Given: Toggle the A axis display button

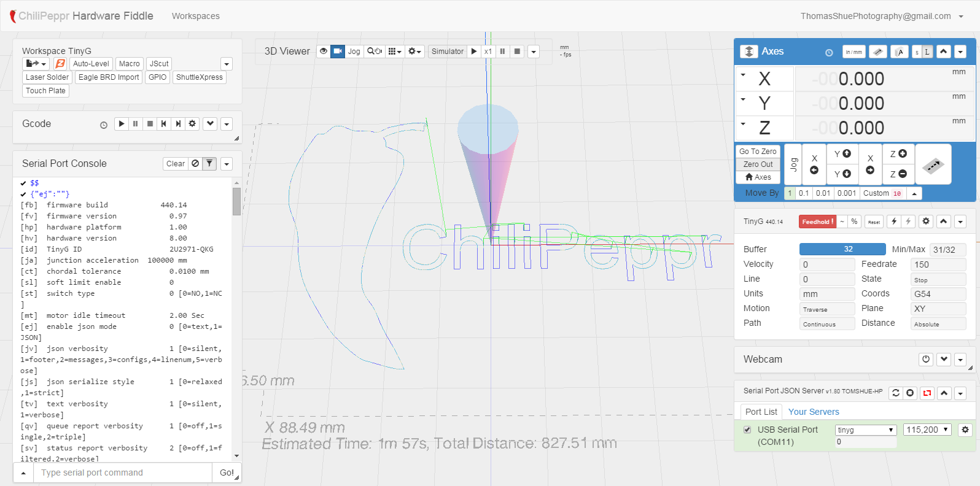Looking at the screenshot, I should tap(900, 52).
